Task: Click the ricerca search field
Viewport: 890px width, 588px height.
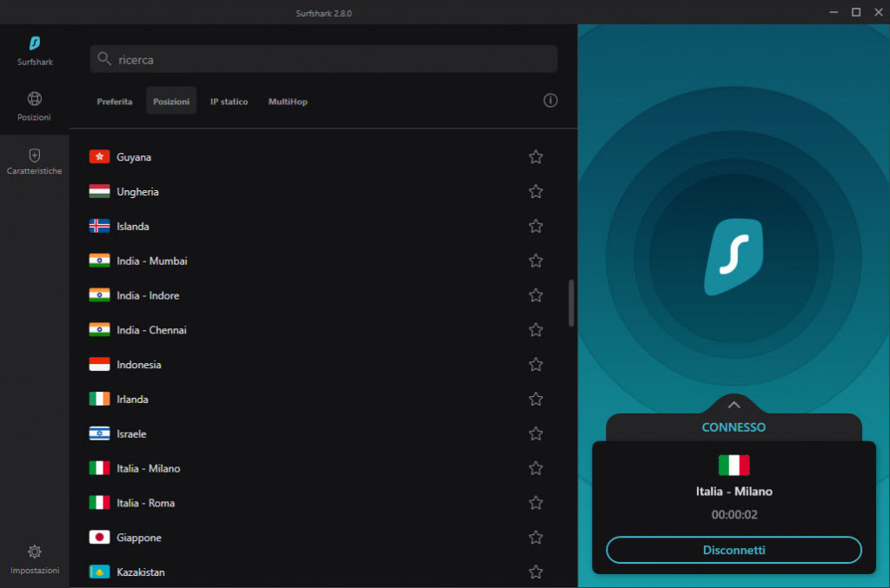Action: tap(323, 59)
